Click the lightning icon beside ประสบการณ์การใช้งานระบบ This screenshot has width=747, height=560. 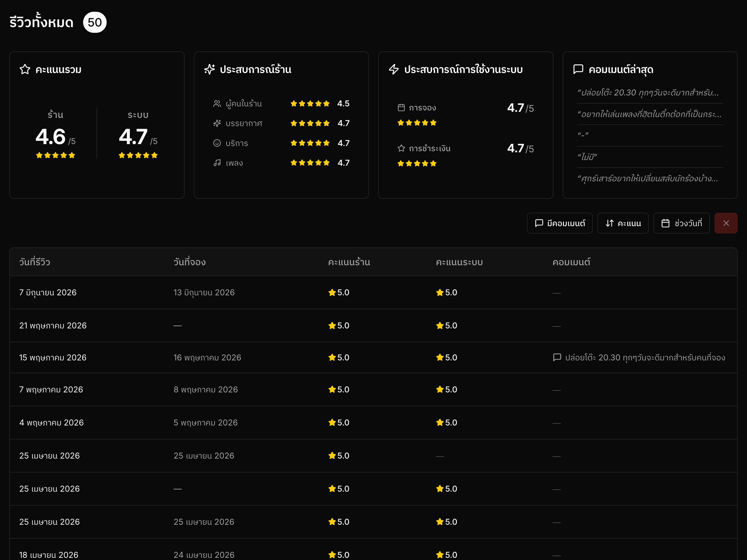[394, 69]
